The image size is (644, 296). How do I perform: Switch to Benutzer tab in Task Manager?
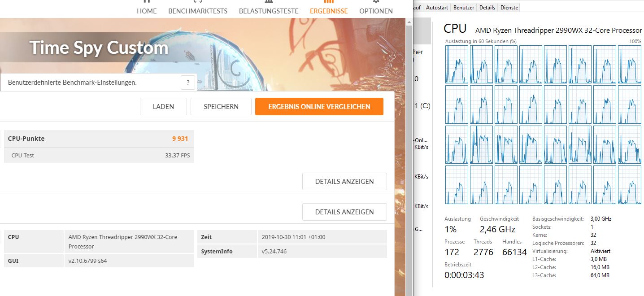tap(464, 8)
